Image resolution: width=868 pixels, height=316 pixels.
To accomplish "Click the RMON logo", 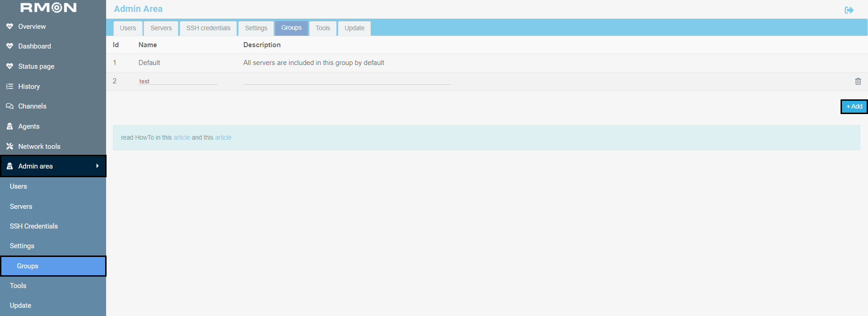I will coord(48,8).
